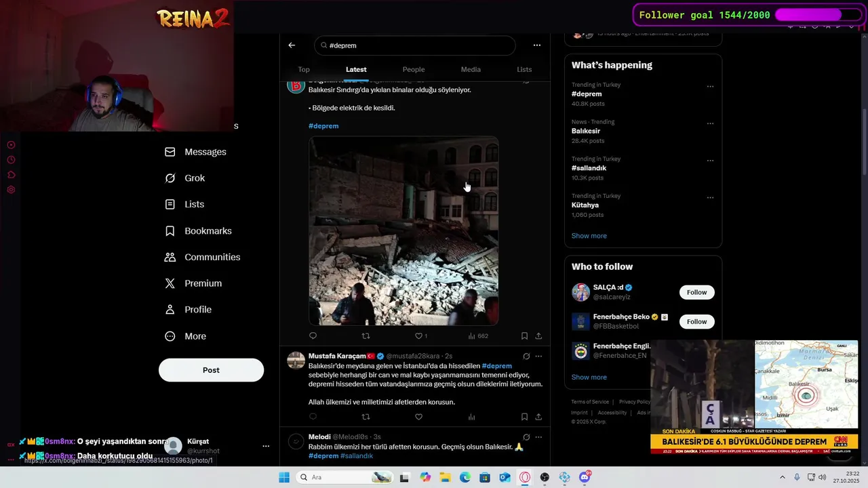Open Mustafa Karaçam's profile avatar

[296, 360]
